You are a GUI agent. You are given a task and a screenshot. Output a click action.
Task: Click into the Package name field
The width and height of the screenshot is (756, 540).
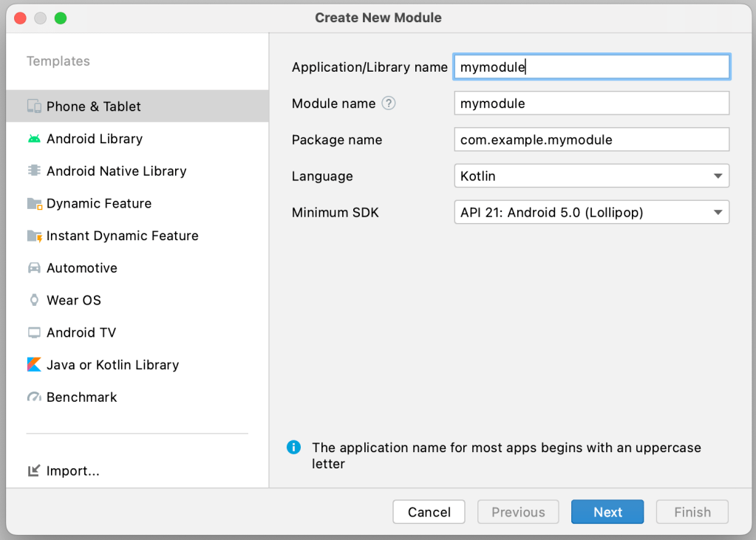click(x=591, y=140)
